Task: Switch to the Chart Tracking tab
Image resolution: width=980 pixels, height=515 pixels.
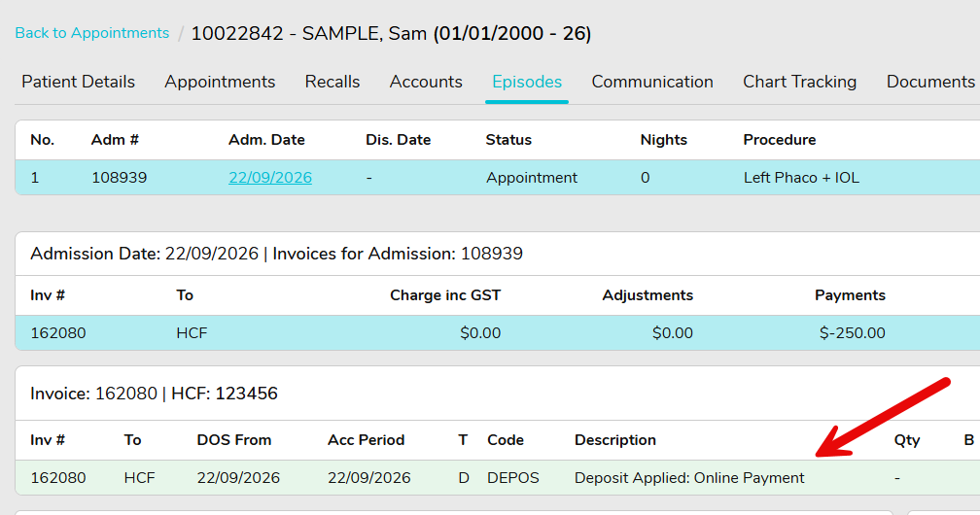Action: pyautogui.click(x=799, y=82)
